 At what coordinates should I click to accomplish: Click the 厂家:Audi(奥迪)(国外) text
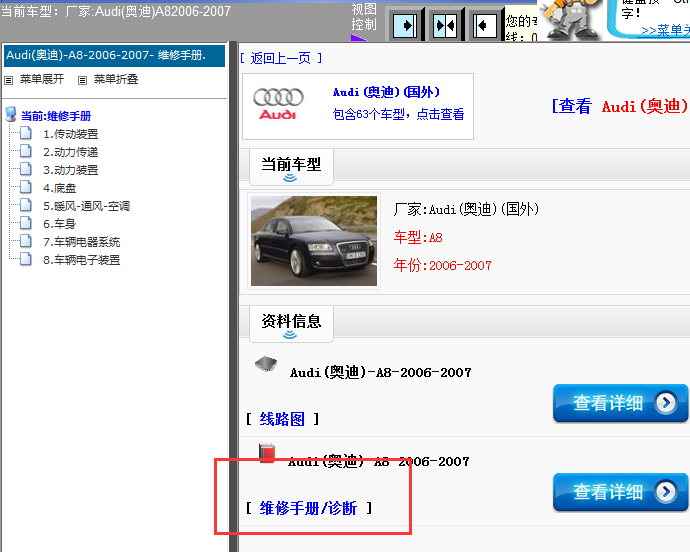pyautogui.click(x=466, y=209)
